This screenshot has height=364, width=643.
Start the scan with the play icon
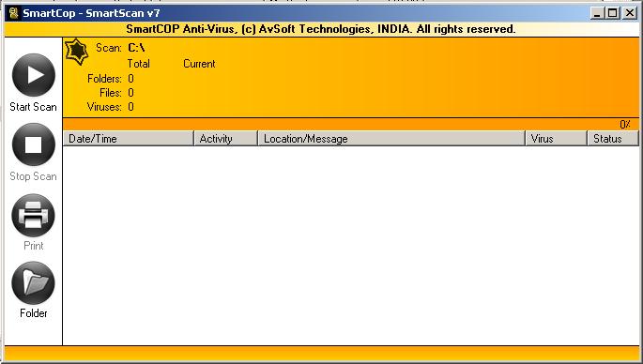coord(34,75)
